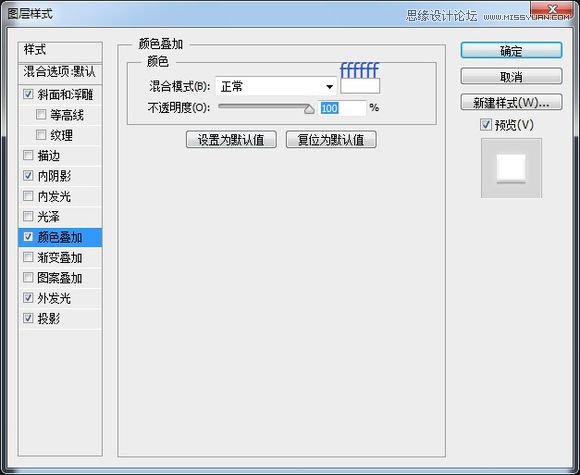This screenshot has width=580, height=475.
Task: Toggle the 预览(V) checkbox
Action: coord(486,125)
